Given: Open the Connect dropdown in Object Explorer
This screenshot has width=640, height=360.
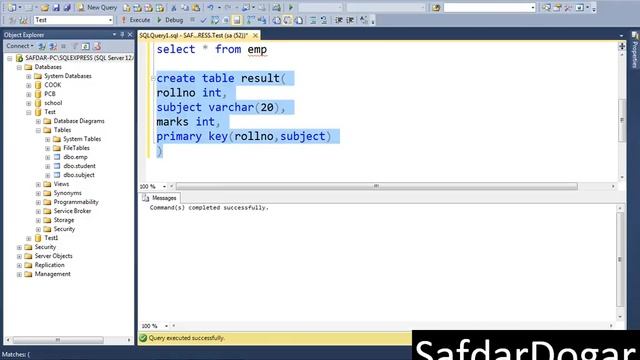Looking at the screenshot, I should point(20,46).
